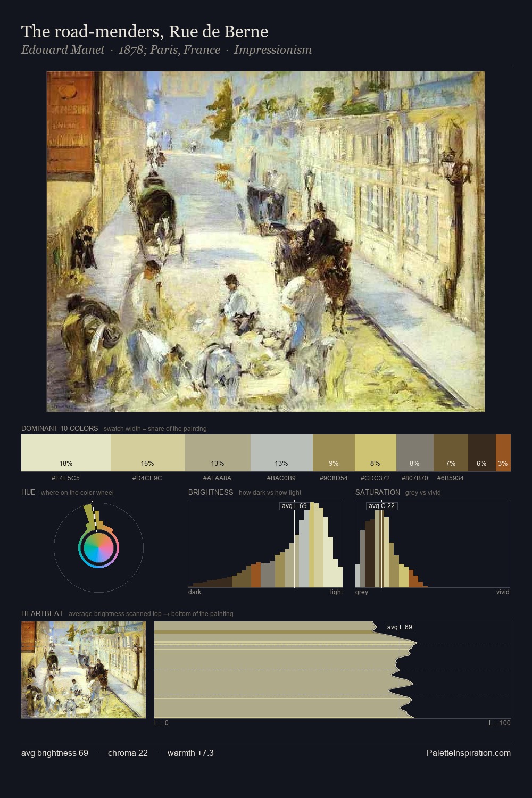Viewport: 532px width, 798px height.
Task: Select the 9% olive-tan swatch
Action: (x=334, y=453)
